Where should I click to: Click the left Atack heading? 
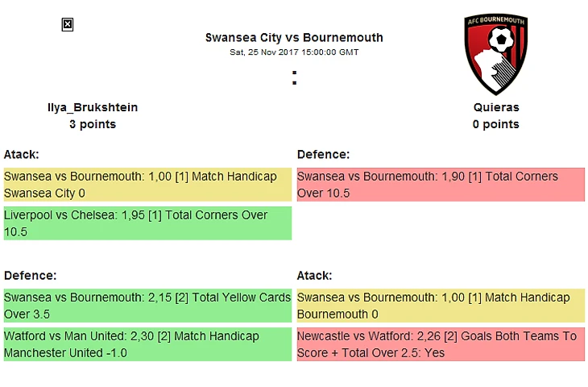click(x=22, y=154)
